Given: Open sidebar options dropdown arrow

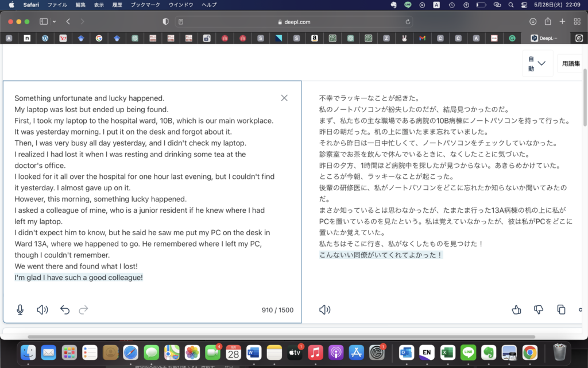Looking at the screenshot, I should [x=55, y=22].
